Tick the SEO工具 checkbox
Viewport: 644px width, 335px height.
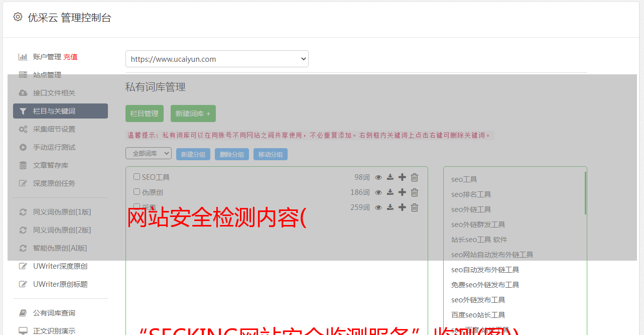click(137, 177)
